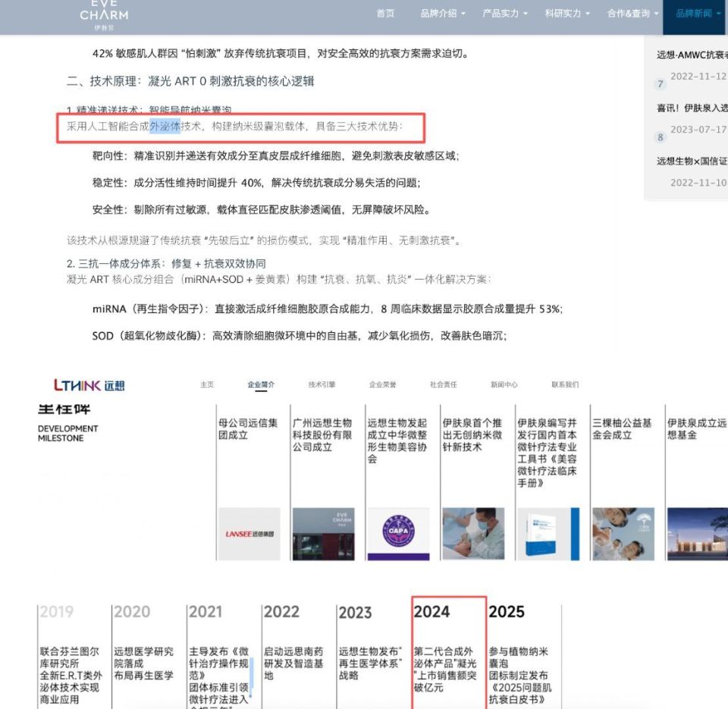Open the 联系我们 link
Screen dimensions: 728x709
(563, 384)
